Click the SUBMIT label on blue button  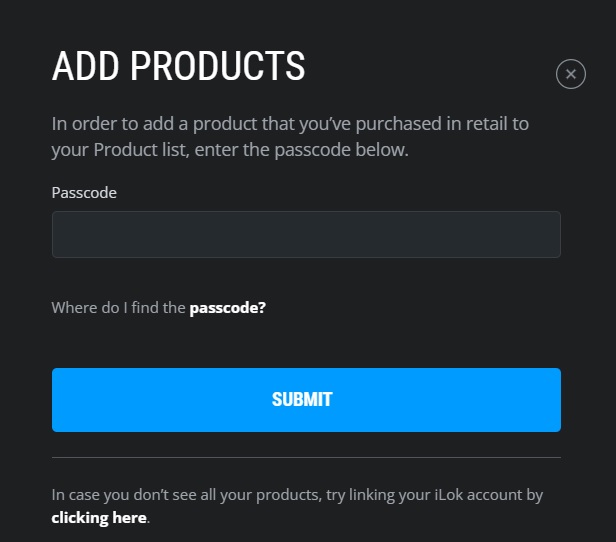click(x=302, y=400)
